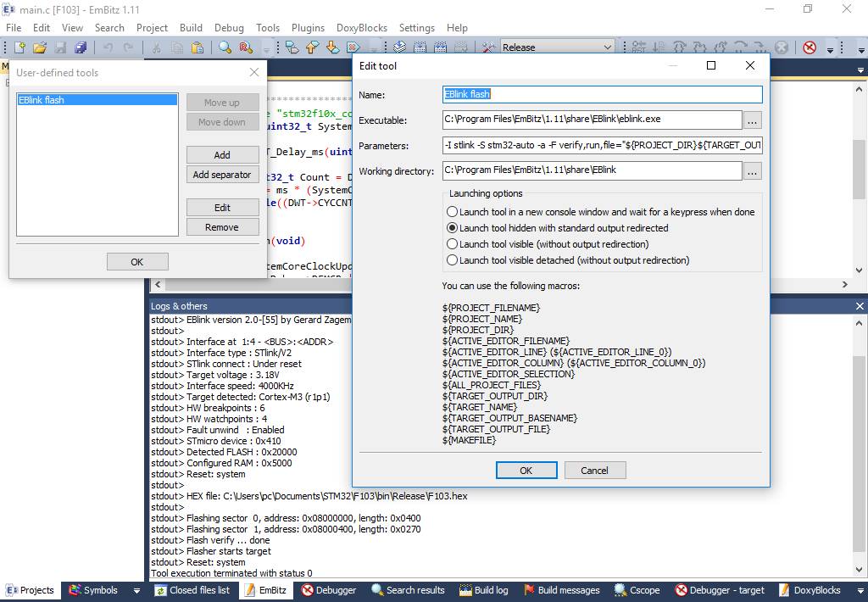The width and height of the screenshot is (868, 602).
Task: Browse for Executable path with ellipsis button
Action: click(753, 120)
